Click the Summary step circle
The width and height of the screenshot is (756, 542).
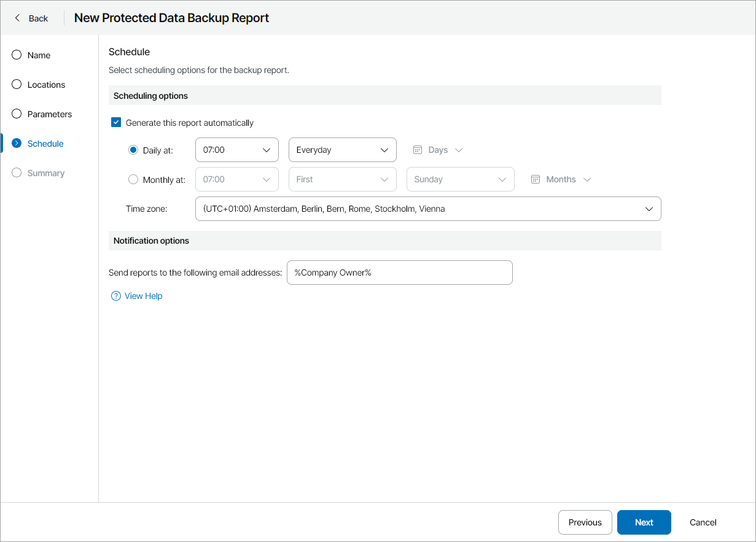(x=16, y=172)
